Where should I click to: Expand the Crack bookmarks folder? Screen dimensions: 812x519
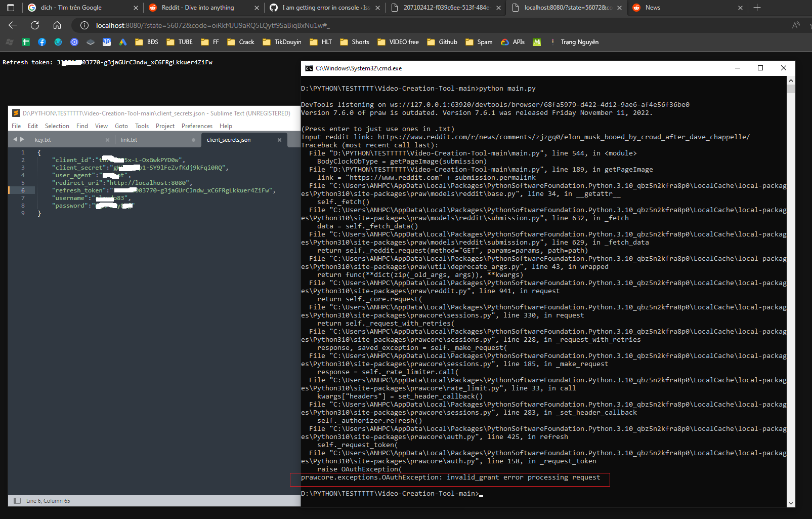241,42
